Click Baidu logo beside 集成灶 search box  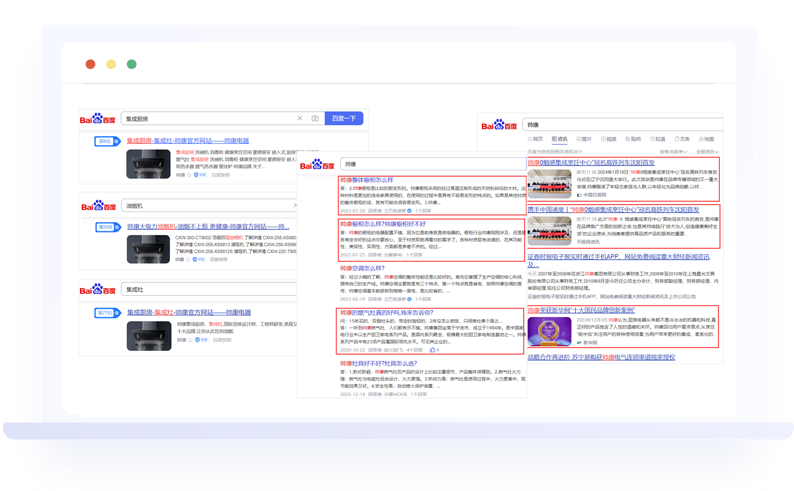(98, 290)
